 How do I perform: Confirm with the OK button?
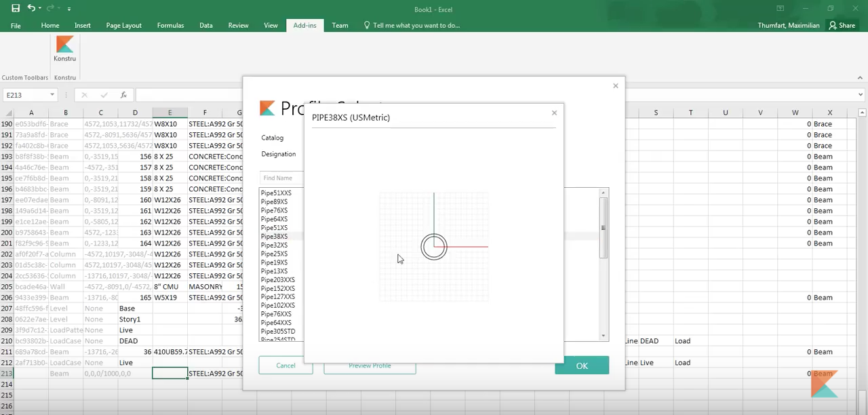582,365
